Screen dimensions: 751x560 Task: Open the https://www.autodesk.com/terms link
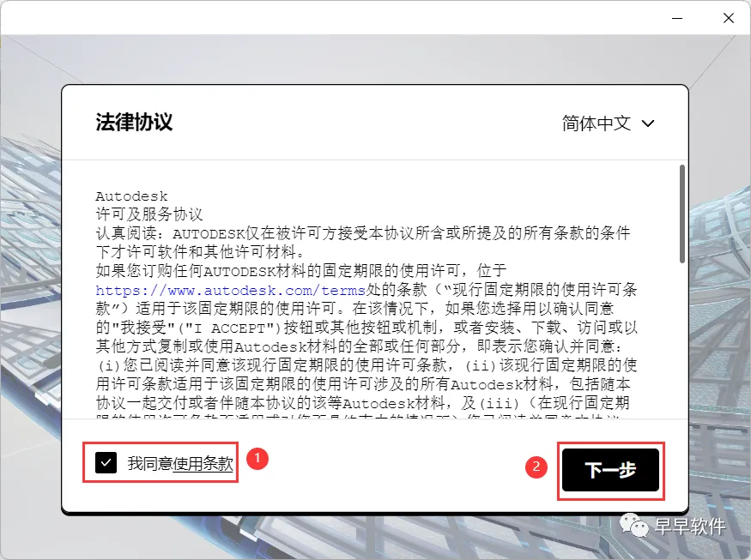click(230, 290)
